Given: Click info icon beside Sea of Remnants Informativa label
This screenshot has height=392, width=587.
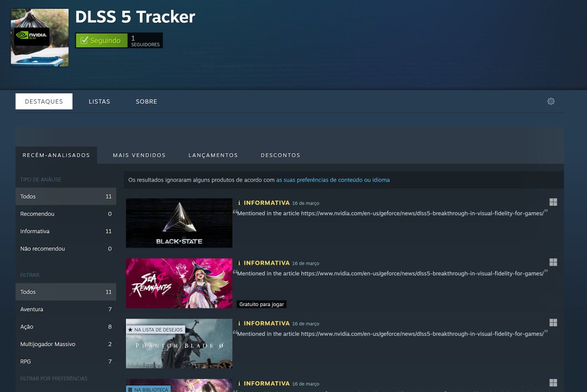Looking at the screenshot, I should (x=239, y=263).
